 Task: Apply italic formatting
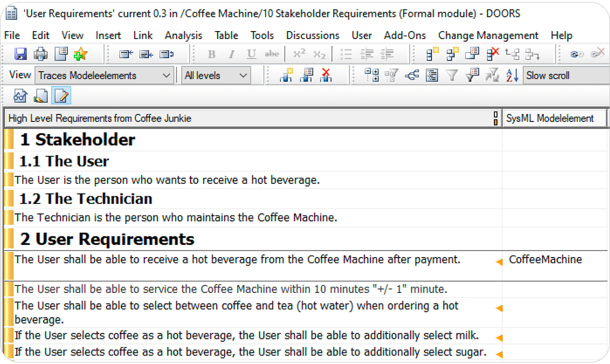(231, 54)
